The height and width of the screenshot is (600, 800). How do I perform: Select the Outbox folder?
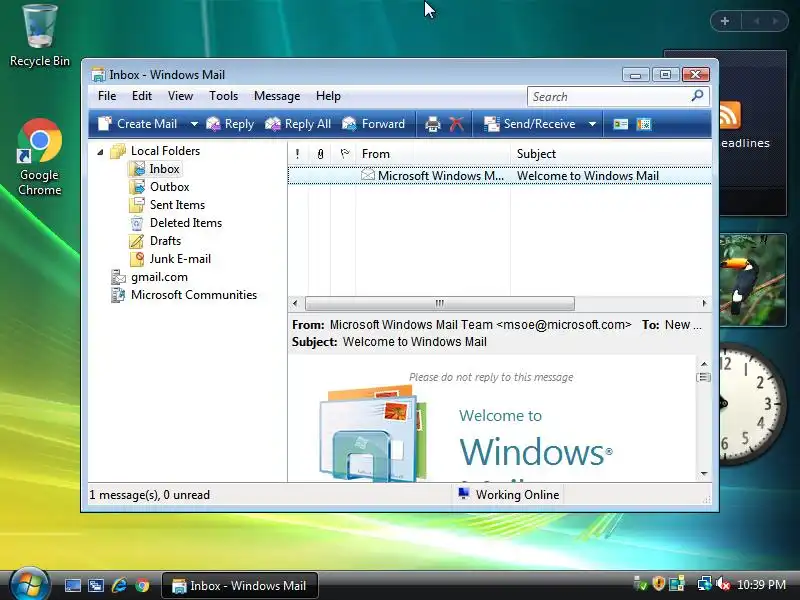pyautogui.click(x=169, y=187)
